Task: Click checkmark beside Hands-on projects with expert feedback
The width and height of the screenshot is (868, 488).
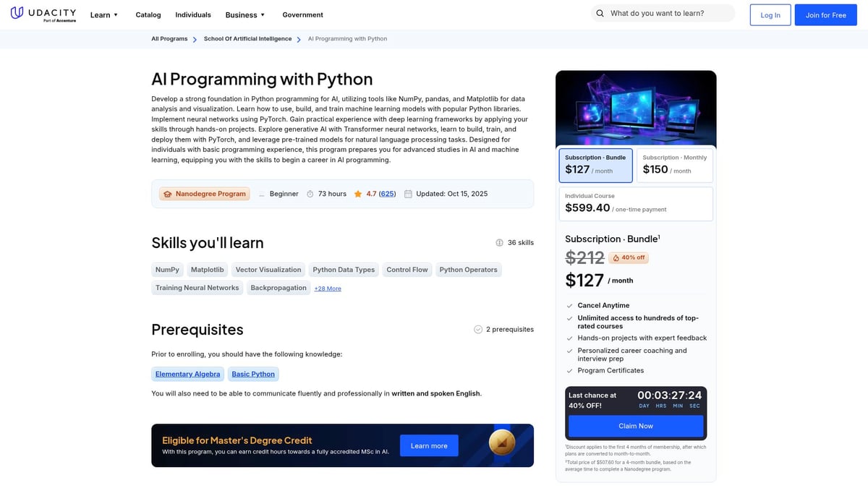Action: pos(569,338)
